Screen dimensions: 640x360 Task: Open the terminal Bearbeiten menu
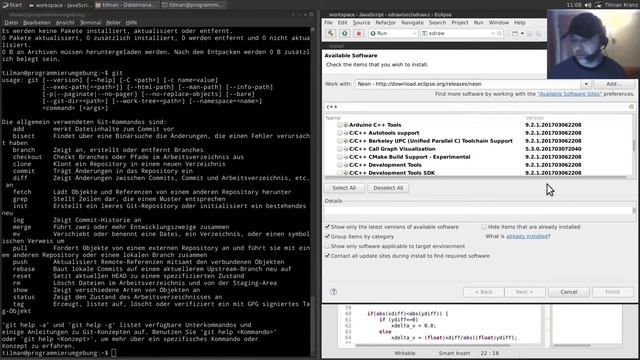coord(37,22)
